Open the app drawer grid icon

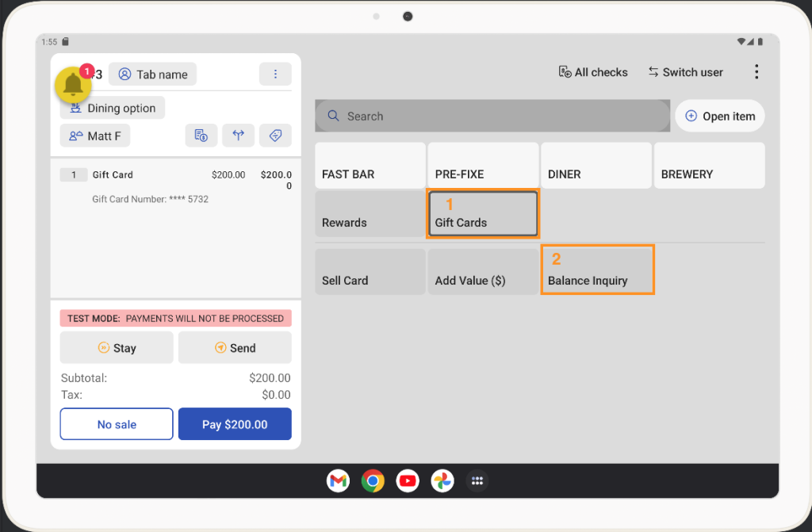pos(477,480)
